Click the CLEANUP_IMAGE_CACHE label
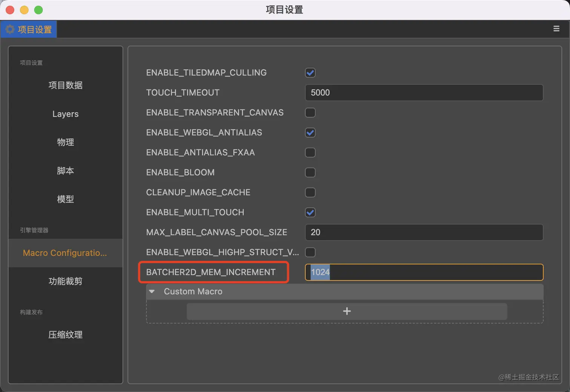Viewport: 570px width, 392px height. tap(198, 193)
